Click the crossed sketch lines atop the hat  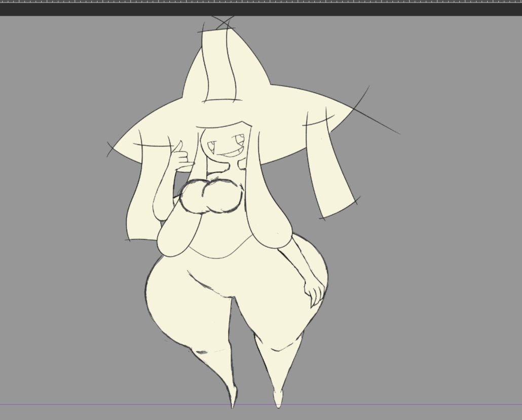222,23
